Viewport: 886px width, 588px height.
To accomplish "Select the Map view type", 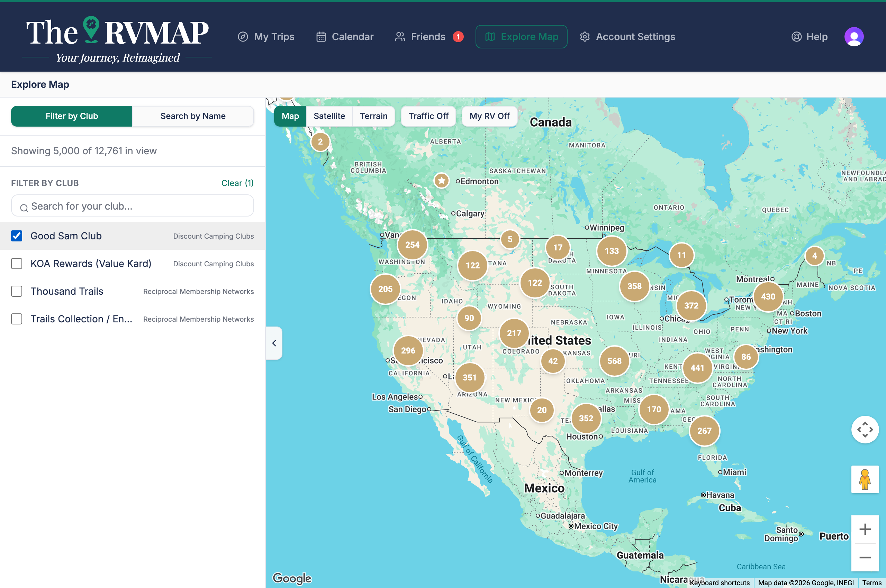I will coord(290,116).
